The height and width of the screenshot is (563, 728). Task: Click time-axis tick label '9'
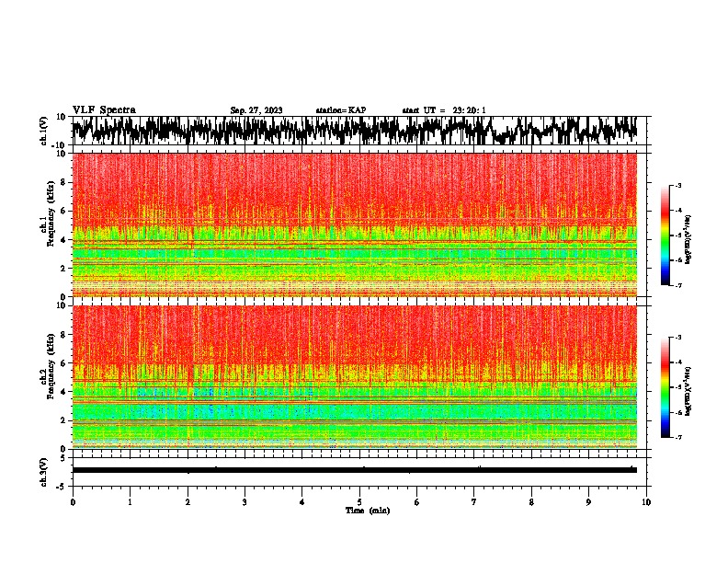(588, 501)
